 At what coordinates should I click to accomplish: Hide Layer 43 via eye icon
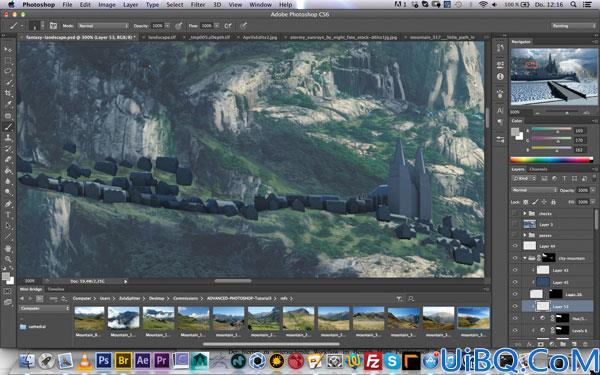(x=515, y=270)
